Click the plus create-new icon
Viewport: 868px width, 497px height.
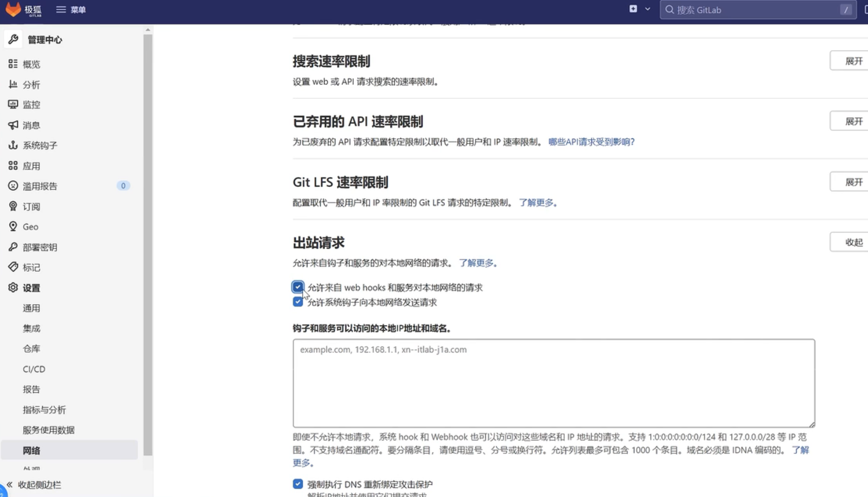tap(633, 9)
